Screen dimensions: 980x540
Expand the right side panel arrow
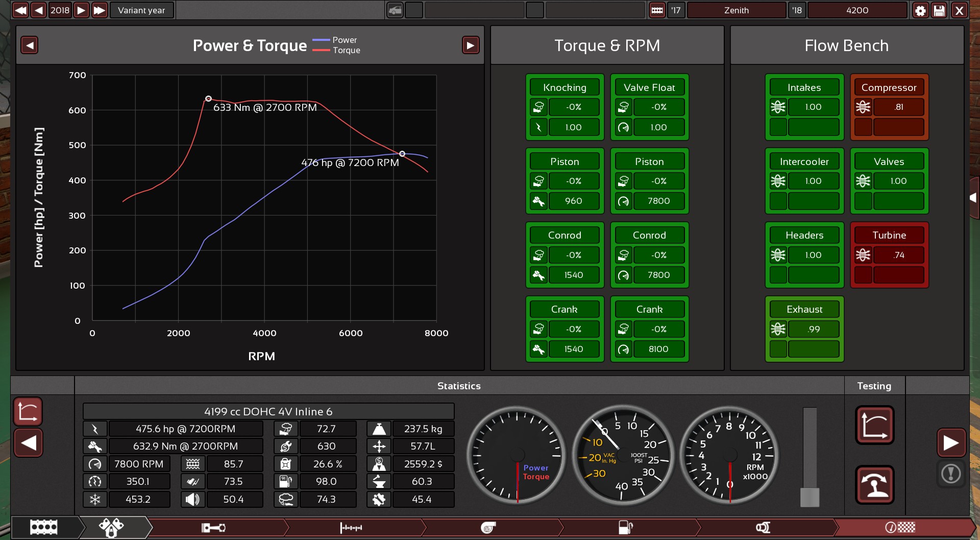[x=973, y=198]
